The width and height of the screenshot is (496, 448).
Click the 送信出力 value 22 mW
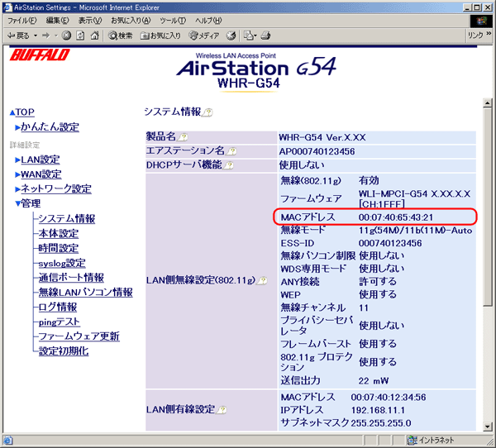[x=374, y=381]
